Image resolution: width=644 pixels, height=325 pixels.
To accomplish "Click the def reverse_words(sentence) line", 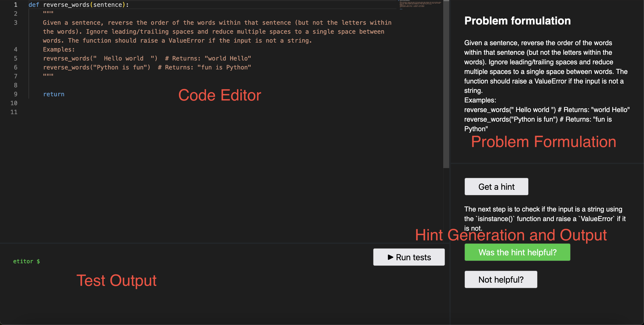I will 78,5.
